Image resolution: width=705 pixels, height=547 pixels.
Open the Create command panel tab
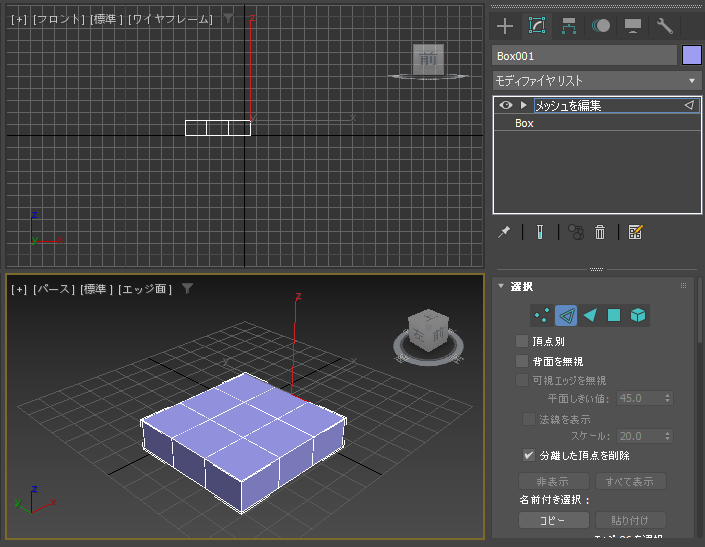coord(505,26)
